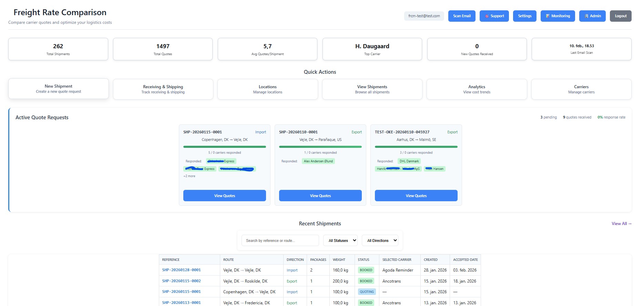This screenshot has width=644, height=306.
Task: Click response progress bar on SHP-20260115-0001 card
Action: 225,147
